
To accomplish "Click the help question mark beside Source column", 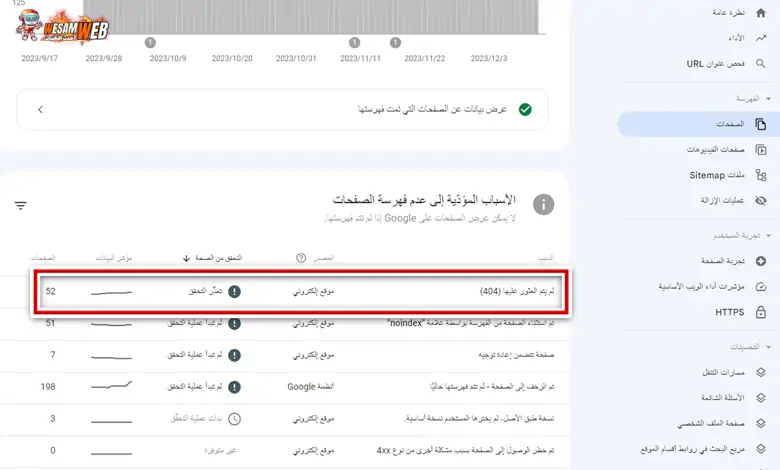I will pyautogui.click(x=301, y=258).
